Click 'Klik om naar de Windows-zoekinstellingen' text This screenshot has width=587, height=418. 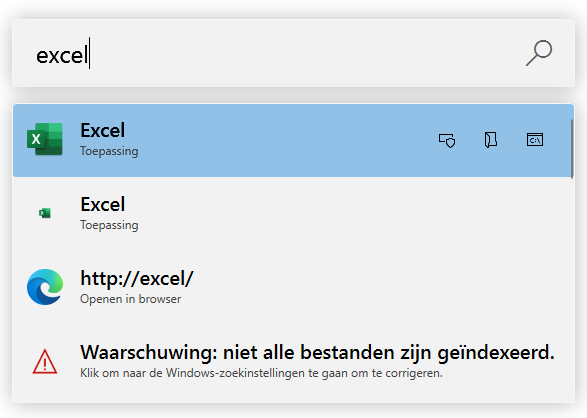[261, 373]
